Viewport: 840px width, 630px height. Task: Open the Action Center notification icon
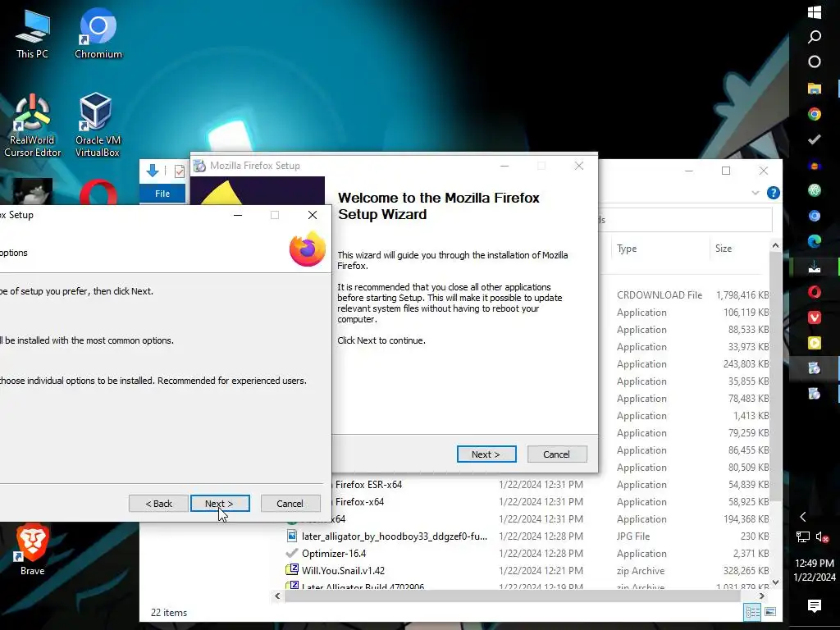coord(815,606)
